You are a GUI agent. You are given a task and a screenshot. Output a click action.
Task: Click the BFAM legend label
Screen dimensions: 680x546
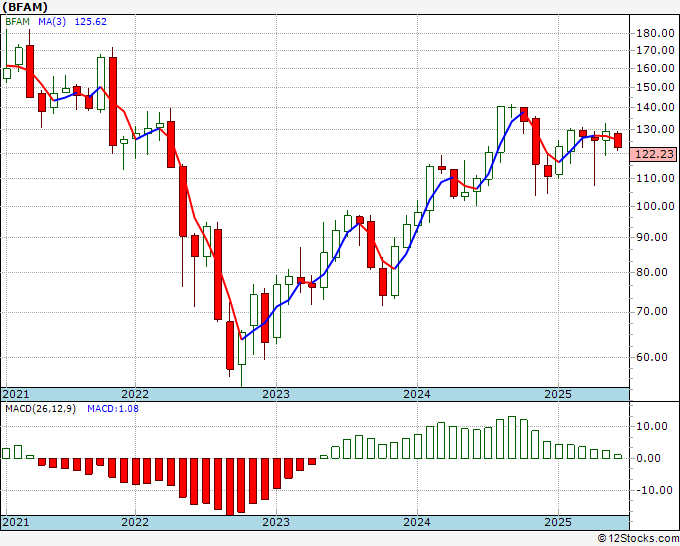tap(17, 22)
